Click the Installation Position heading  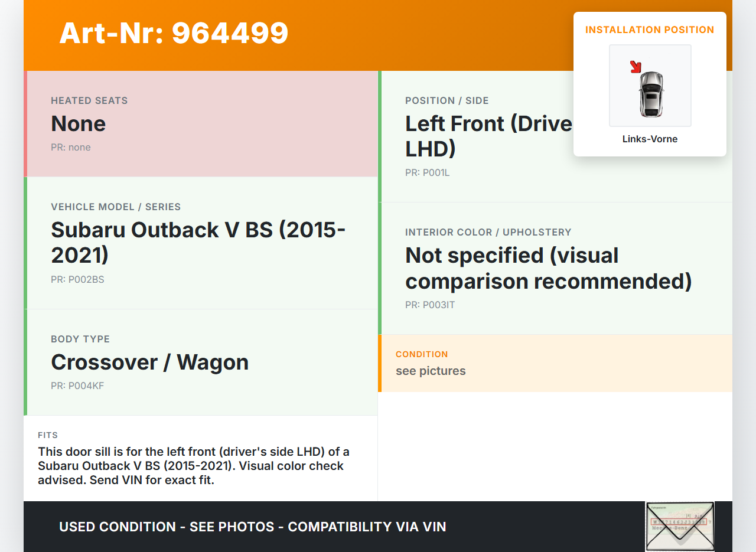click(650, 30)
